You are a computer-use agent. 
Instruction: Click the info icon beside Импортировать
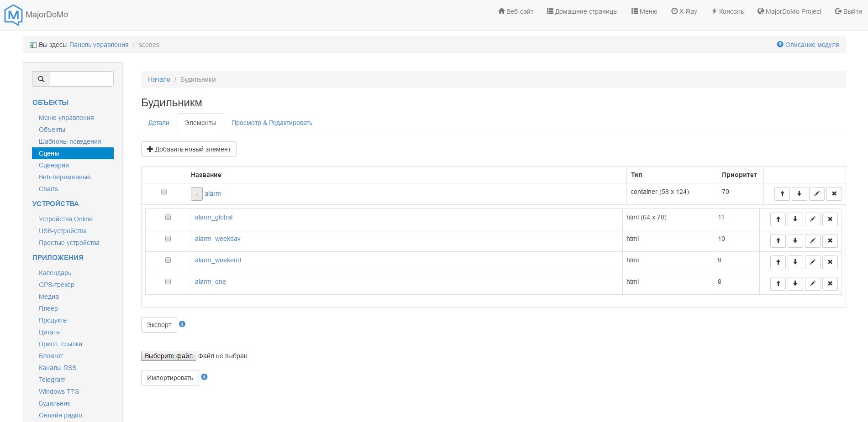pos(204,377)
